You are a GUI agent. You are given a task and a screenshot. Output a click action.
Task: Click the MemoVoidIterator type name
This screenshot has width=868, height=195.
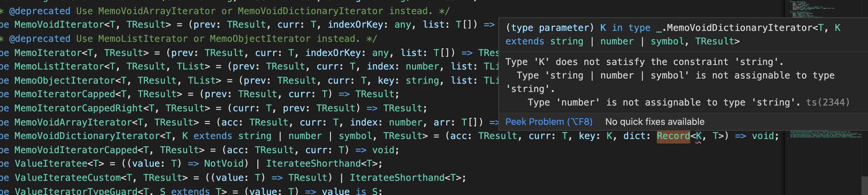pyautogui.click(x=59, y=24)
